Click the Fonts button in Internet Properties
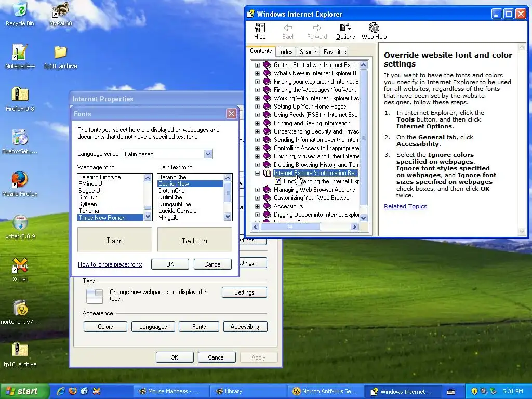The height and width of the screenshot is (399, 532). [x=199, y=327]
